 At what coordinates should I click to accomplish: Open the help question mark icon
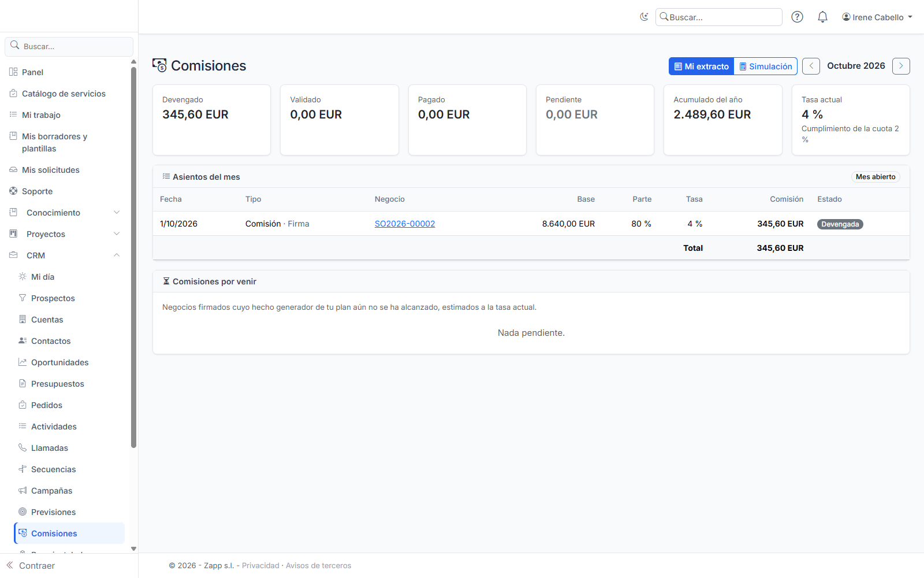point(797,17)
